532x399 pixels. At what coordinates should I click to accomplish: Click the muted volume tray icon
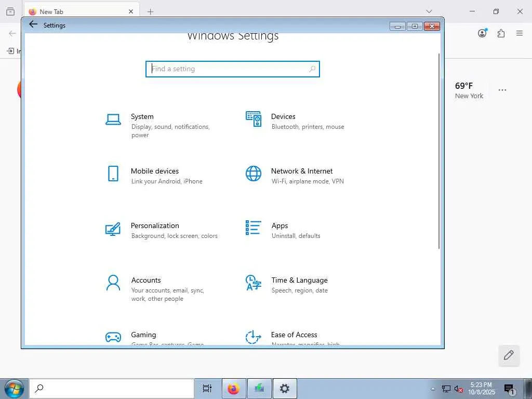coord(458,389)
